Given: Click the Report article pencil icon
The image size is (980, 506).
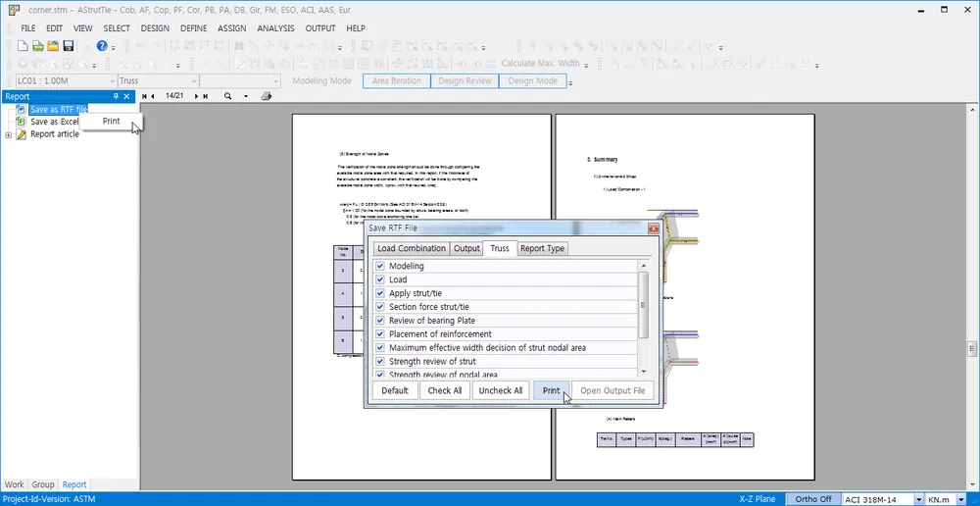Looking at the screenshot, I should pyautogui.click(x=22, y=133).
